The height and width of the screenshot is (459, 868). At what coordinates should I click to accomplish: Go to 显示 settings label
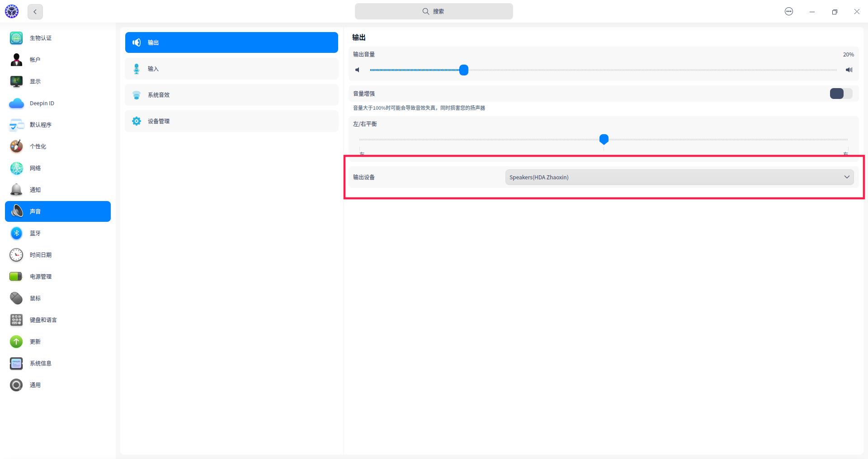pos(35,81)
